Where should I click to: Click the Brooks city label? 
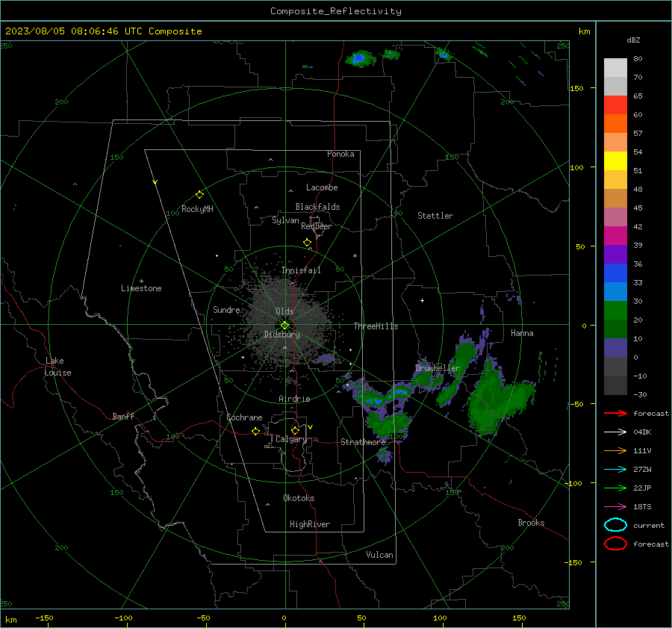(x=531, y=523)
